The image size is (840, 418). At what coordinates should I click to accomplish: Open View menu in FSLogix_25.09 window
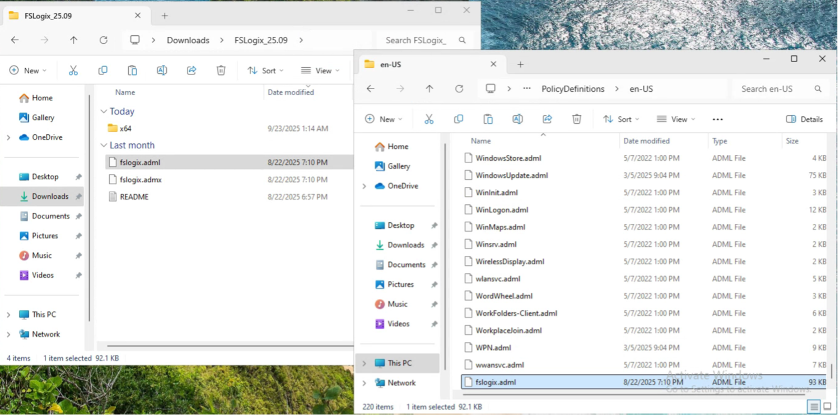point(320,70)
